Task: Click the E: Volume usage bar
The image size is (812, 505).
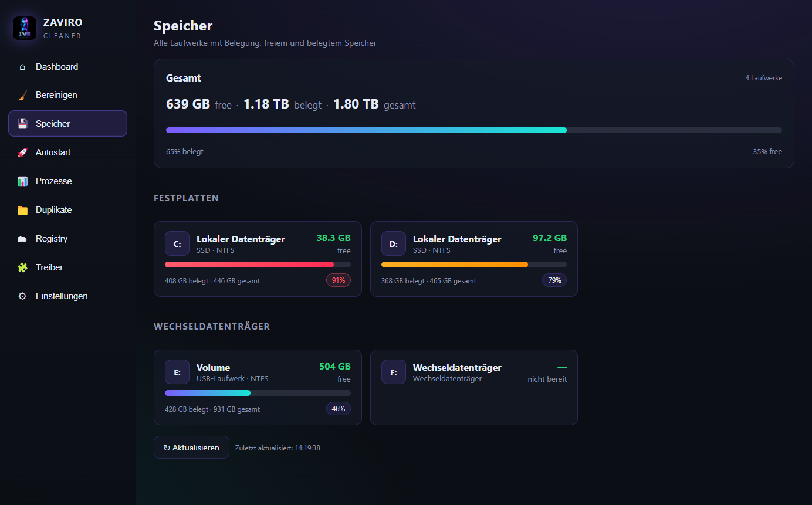Action: pos(258,393)
